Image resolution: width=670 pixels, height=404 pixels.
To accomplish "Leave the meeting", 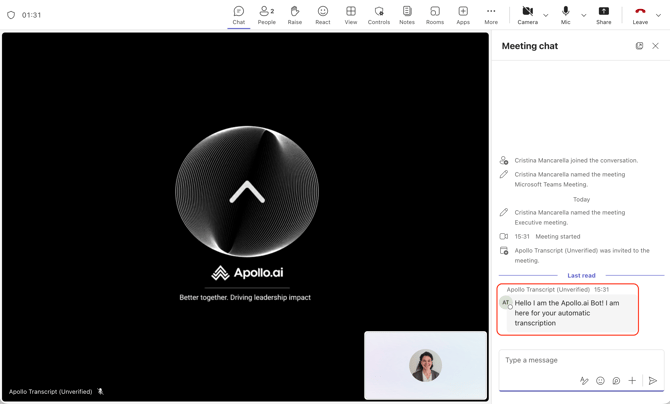I will tap(640, 15).
